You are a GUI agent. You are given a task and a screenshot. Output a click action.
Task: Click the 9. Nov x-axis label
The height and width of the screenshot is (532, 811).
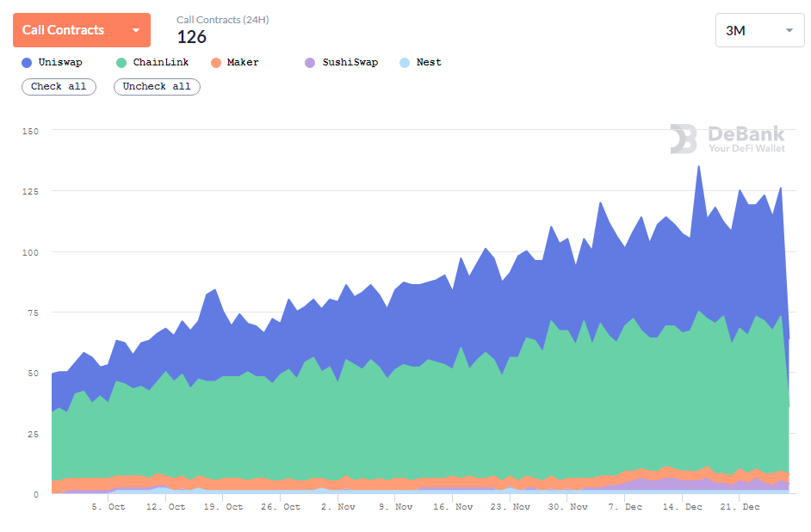click(x=396, y=507)
